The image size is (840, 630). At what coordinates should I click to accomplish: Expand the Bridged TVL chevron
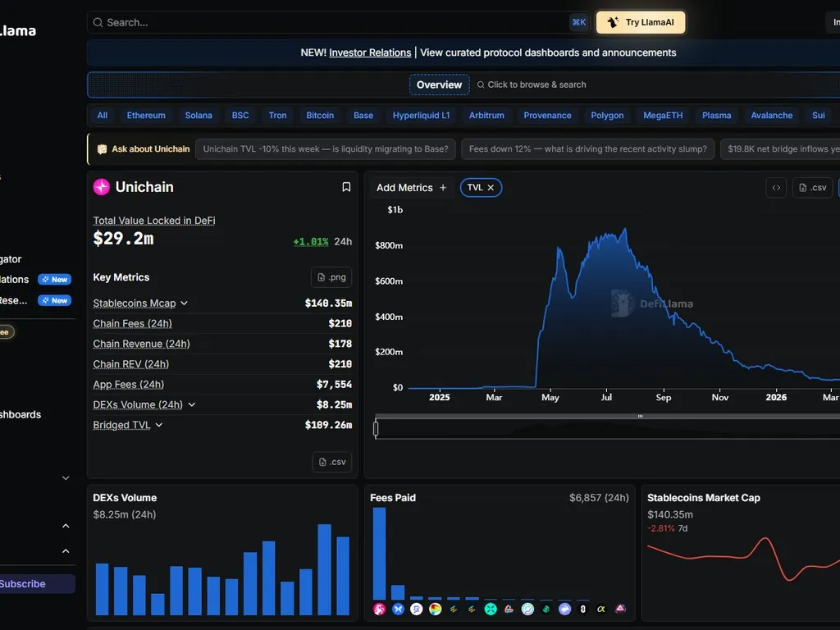pyautogui.click(x=158, y=425)
